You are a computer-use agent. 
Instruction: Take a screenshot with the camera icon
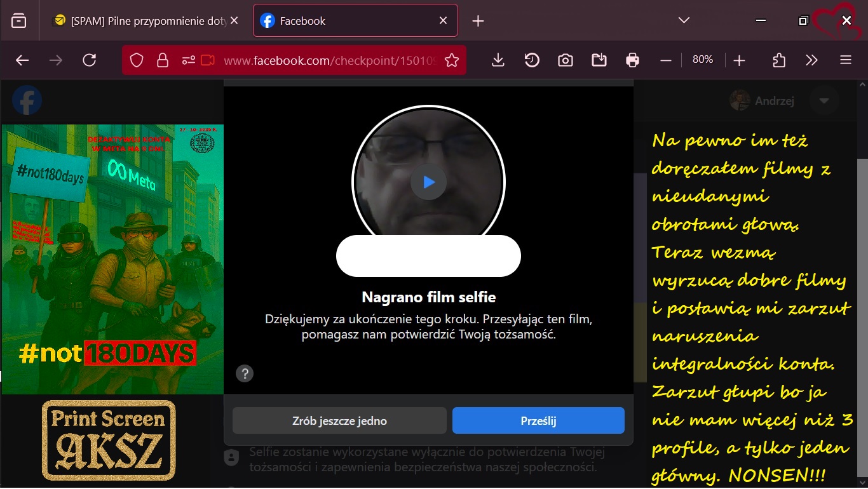(x=565, y=60)
